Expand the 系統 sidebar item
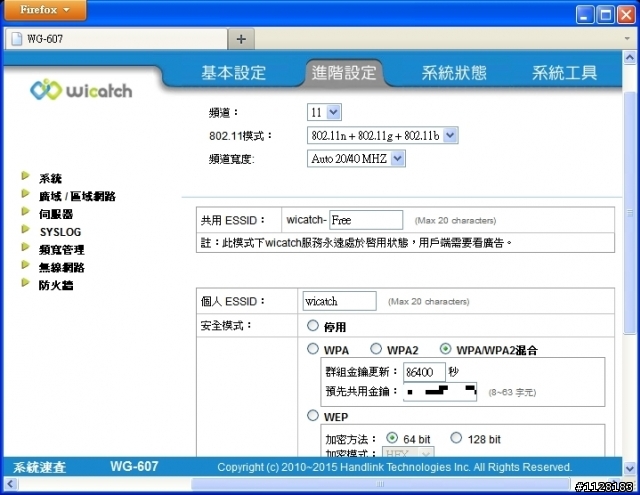The height and width of the screenshot is (495, 640). [50, 178]
